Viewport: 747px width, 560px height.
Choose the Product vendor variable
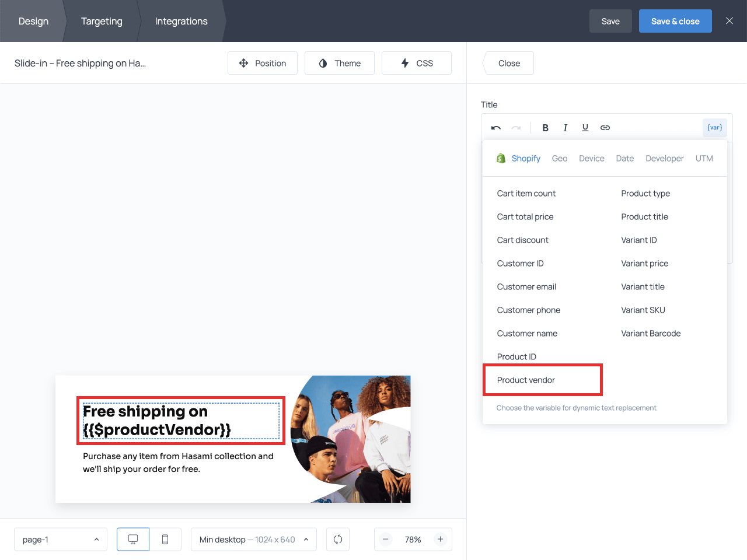coord(526,380)
